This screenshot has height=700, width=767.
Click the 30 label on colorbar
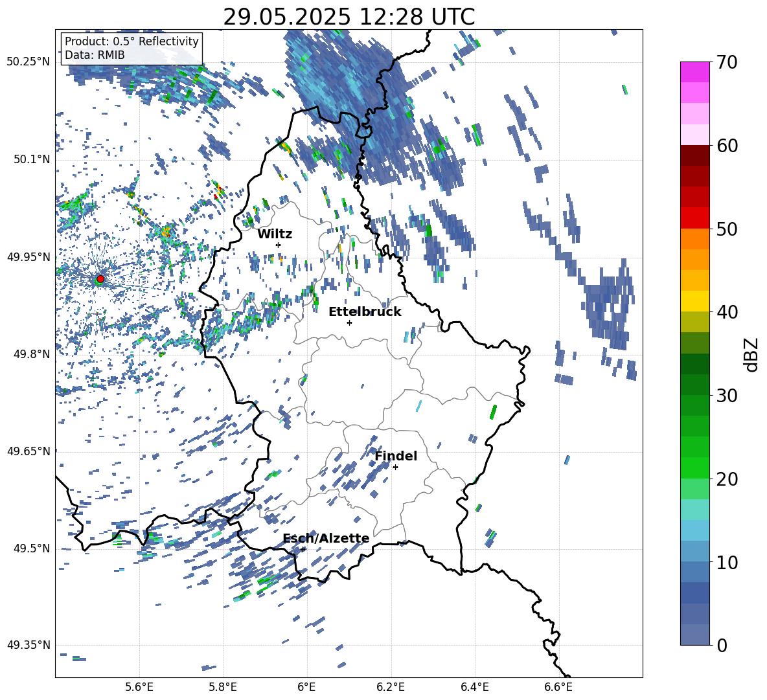point(726,396)
